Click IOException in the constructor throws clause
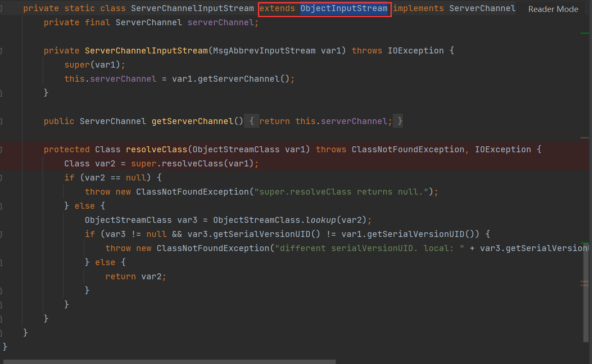 point(416,51)
